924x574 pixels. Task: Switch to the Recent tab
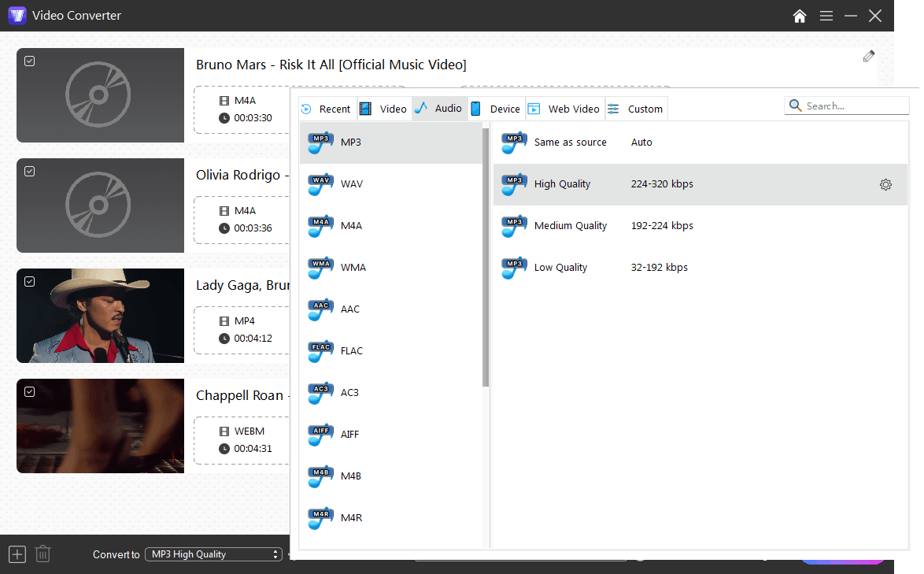327,109
